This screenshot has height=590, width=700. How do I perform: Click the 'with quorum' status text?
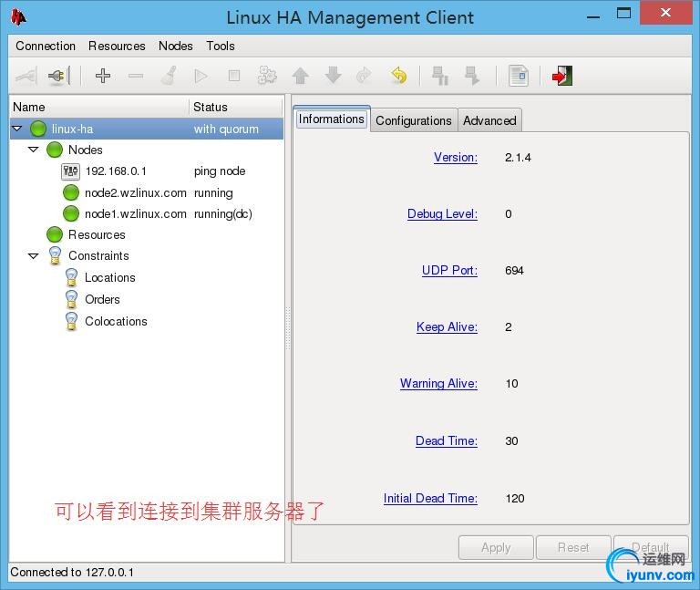226,129
